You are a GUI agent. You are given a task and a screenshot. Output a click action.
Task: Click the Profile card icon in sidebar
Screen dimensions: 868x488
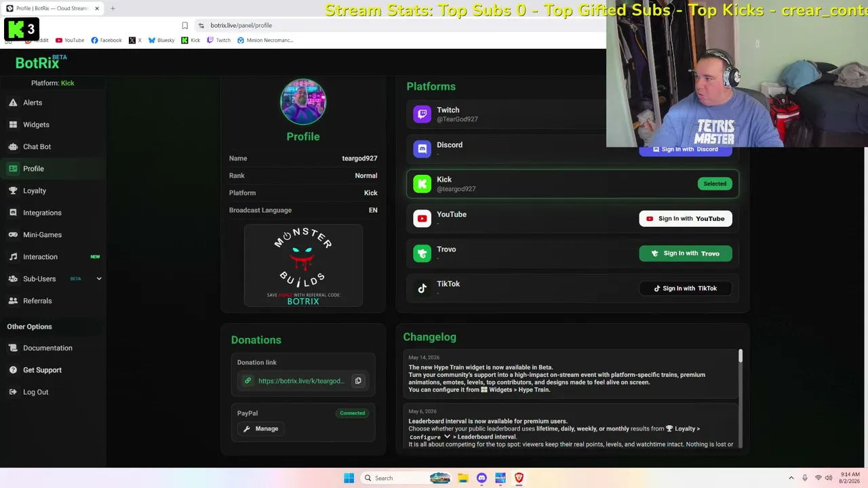(x=13, y=169)
